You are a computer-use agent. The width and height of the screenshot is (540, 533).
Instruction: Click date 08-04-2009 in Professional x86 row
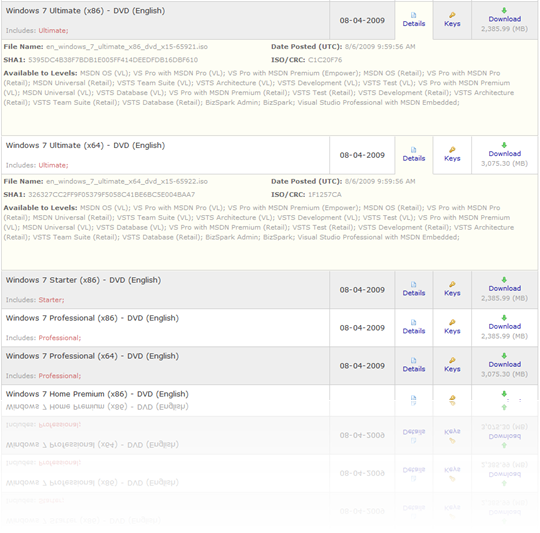tap(362, 327)
